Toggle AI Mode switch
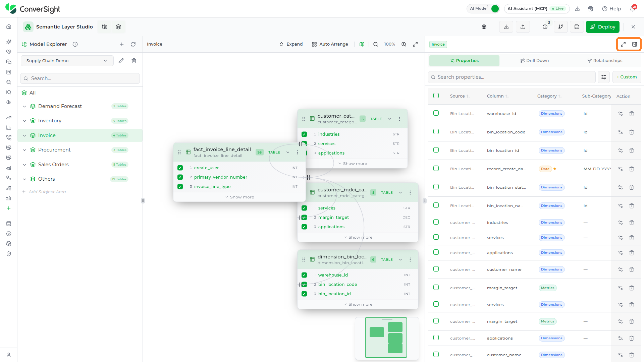Screen dimensions: 644x362 tap(495, 9)
